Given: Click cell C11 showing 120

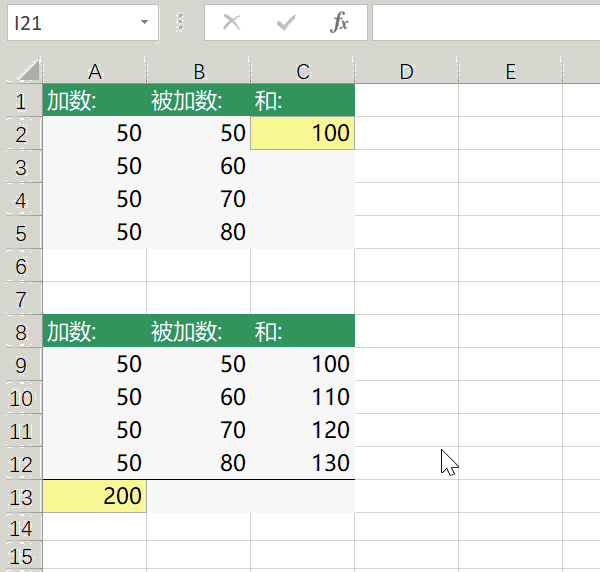Looking at the screenshot, I should (x=303, y=430).
